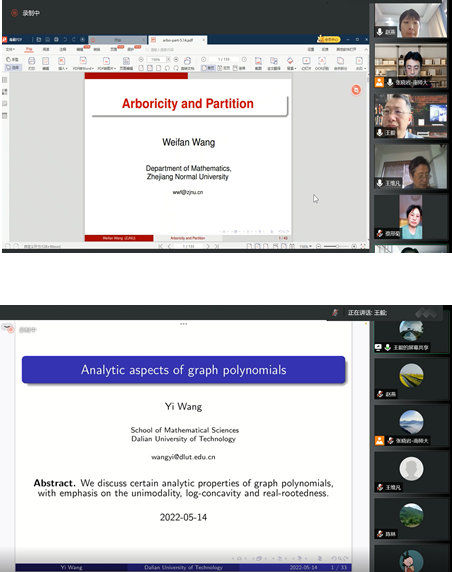Image resolution: width=452 pixels, height=572 pixels.
Task: Click the Undo arrow in PDF title bar
Action: pyautogui.click(x=65, y=39)
